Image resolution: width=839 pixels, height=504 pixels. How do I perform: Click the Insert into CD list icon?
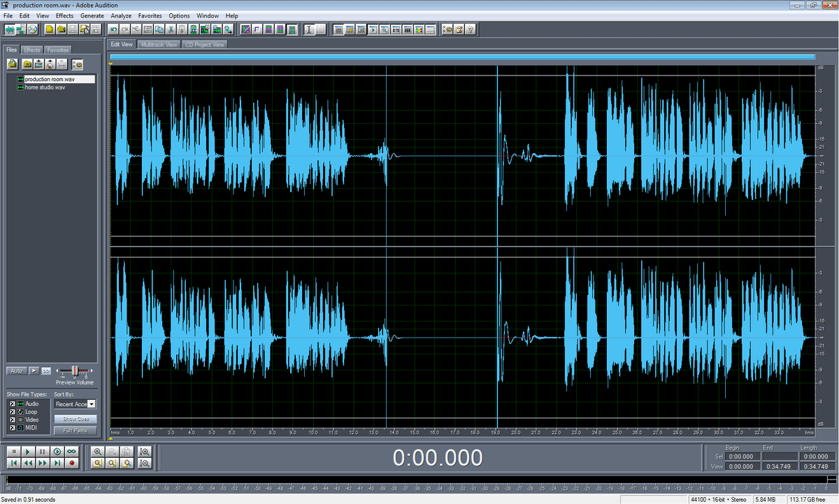(50, 64)
